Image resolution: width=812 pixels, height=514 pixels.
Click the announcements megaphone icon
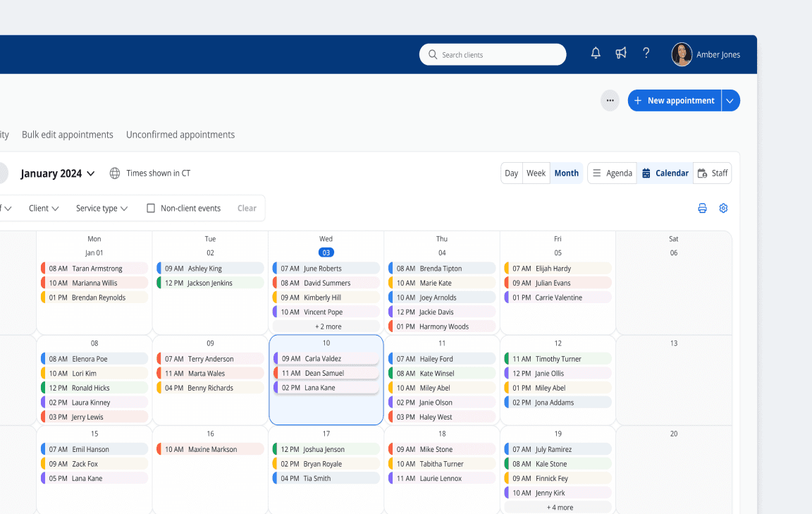pyautogui.click(x=620, y=53)
